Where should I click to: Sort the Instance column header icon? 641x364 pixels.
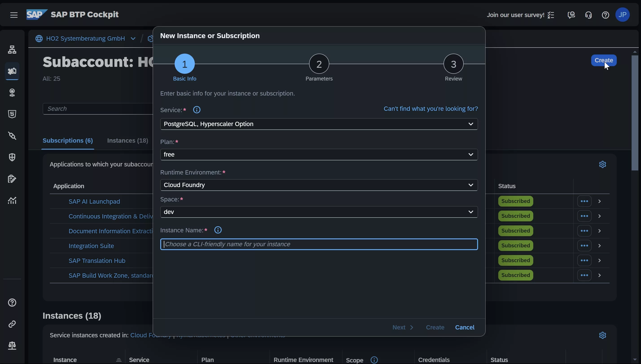(x=119, y=360)
